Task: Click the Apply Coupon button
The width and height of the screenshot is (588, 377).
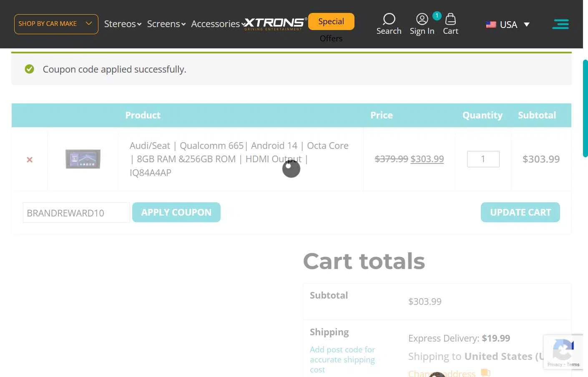Action: (x=176, y=212)
